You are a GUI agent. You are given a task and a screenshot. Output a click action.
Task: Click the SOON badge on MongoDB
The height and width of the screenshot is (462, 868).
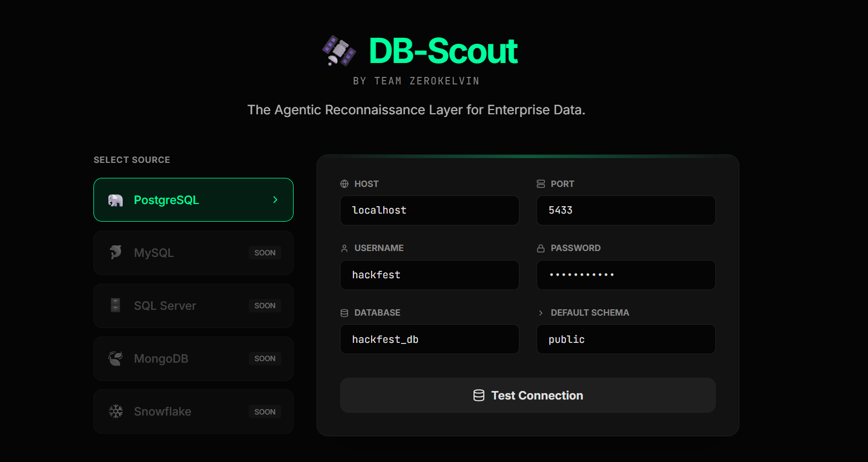tap(265, 358)
